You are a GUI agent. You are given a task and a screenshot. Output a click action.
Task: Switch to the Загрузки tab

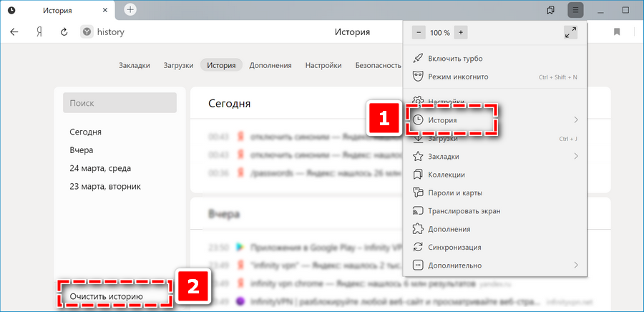178,65
